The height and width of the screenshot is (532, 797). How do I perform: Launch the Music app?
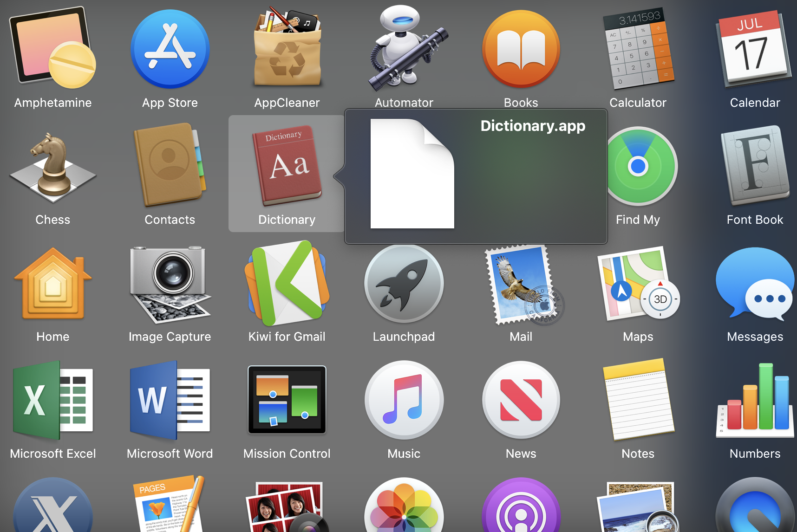click(404, 400)
